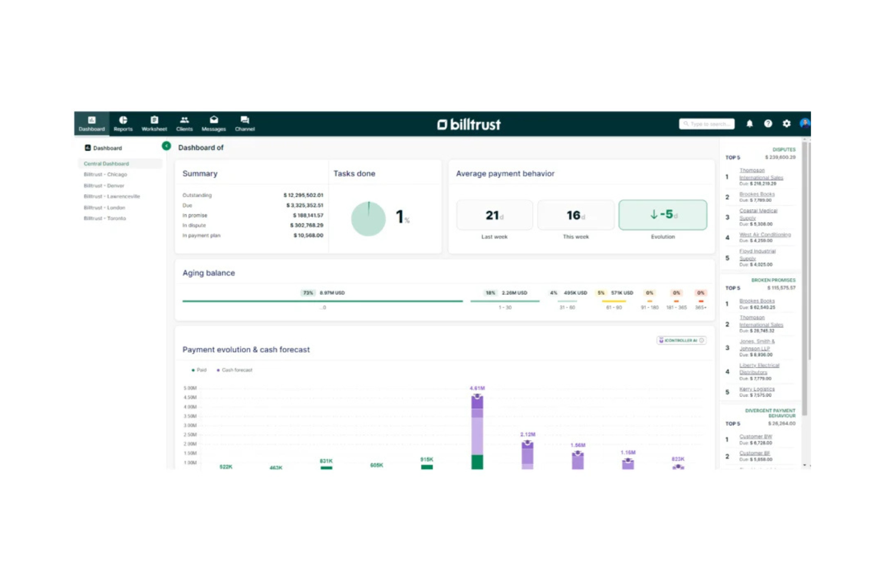Screen dimensions: 882x588
Task: Click the This week 16 days card
Action: coord(576,215)
